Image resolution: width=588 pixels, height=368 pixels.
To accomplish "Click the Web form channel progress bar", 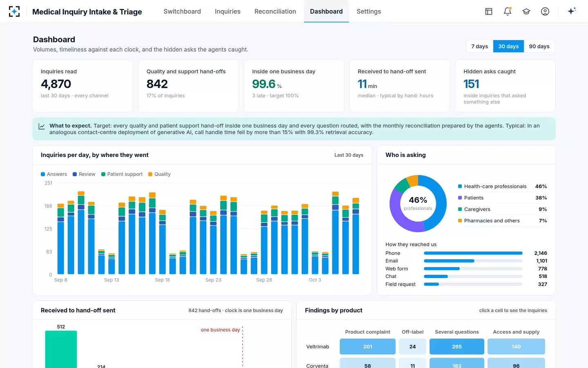I will [473, 269].
